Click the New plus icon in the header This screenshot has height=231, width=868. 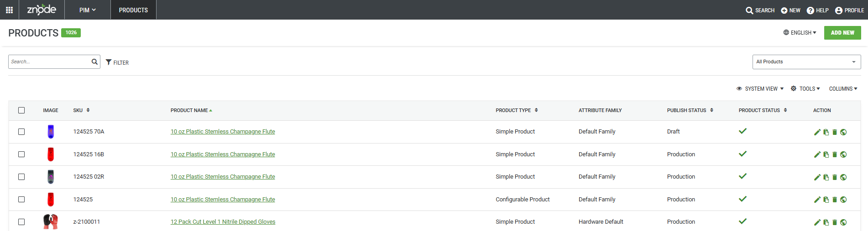coord(784,10)
